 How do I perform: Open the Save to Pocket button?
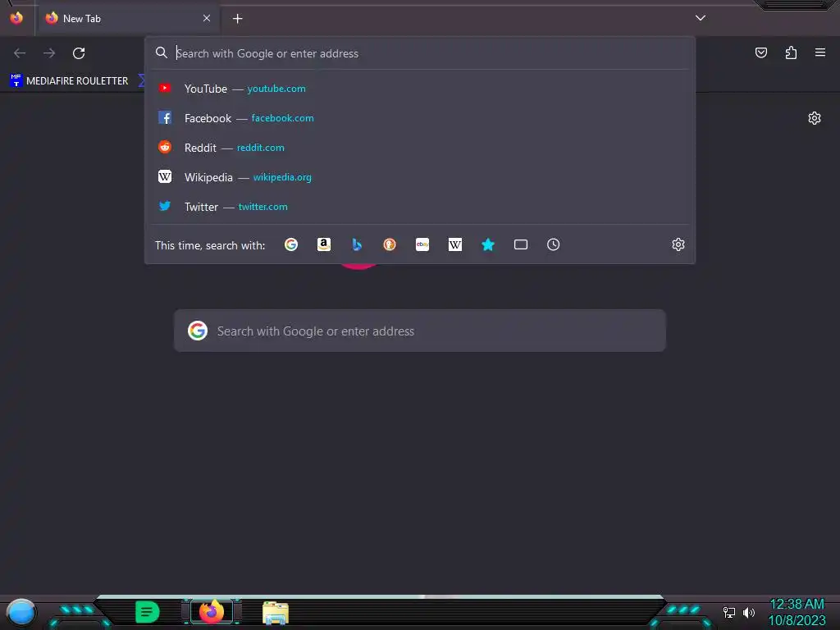pos(760,52)
